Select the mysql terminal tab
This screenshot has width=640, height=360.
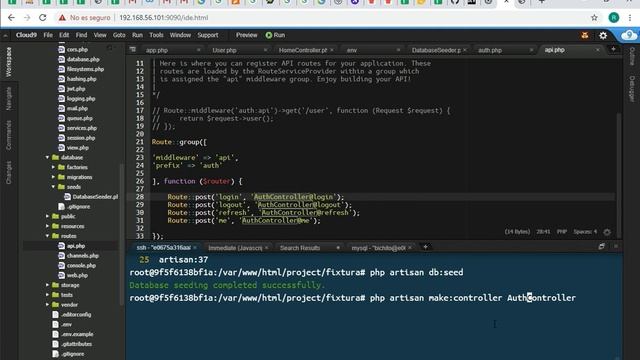tap(378, 248)
